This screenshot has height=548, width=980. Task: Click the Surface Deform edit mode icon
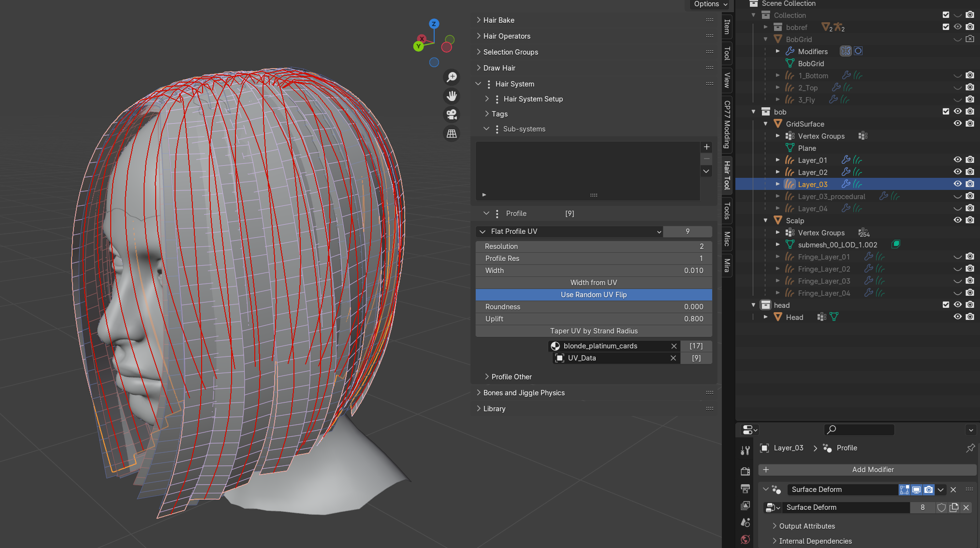coord(904,490)
